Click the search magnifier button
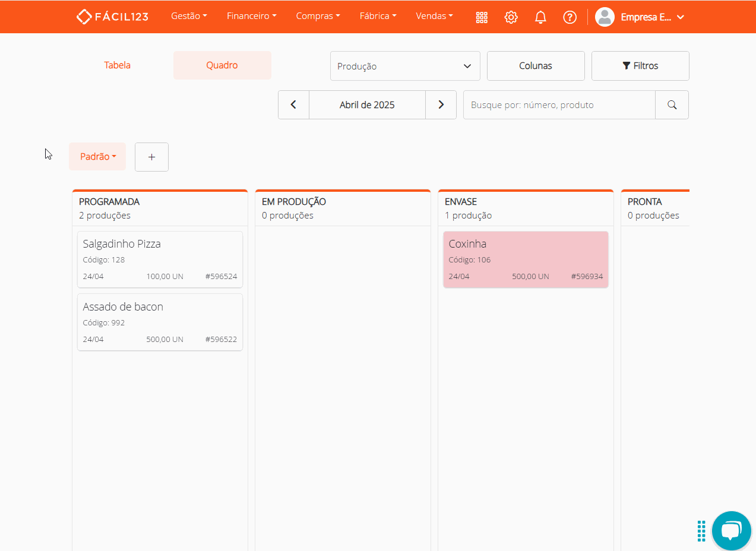The image size is (756, 551). point(672,105)
